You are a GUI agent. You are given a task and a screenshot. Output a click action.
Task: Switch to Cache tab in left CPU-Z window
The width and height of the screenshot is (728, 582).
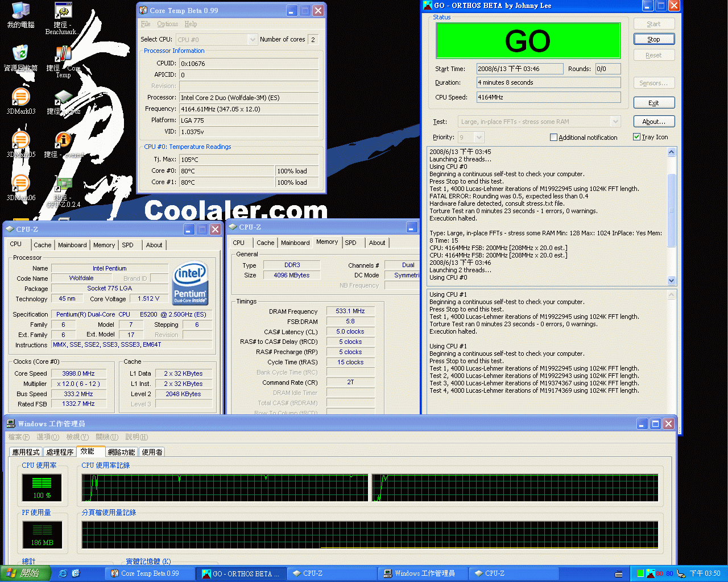[43, 245]
